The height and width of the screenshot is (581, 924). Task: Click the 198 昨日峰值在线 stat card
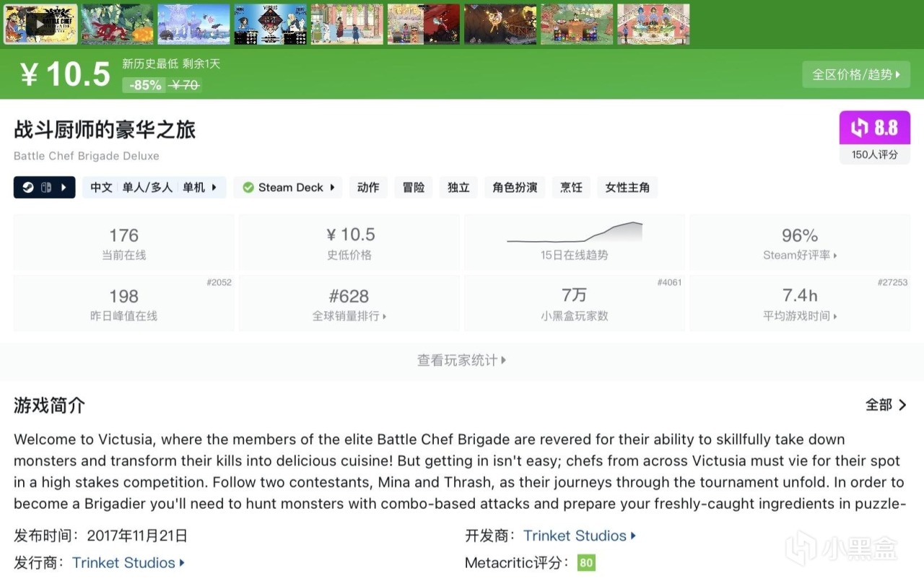click(123, 303)
